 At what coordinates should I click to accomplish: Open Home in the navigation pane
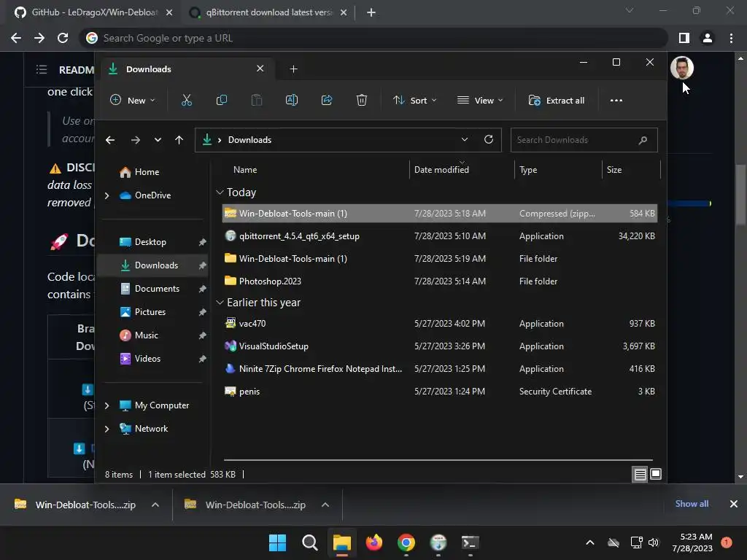pyautogui.click(x=139, y=172)
